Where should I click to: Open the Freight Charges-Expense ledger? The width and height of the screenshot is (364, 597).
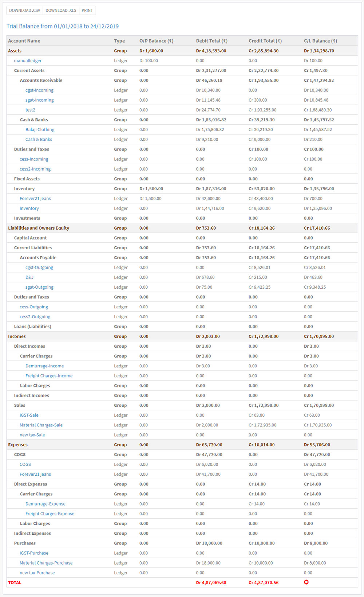coord(50,514)
